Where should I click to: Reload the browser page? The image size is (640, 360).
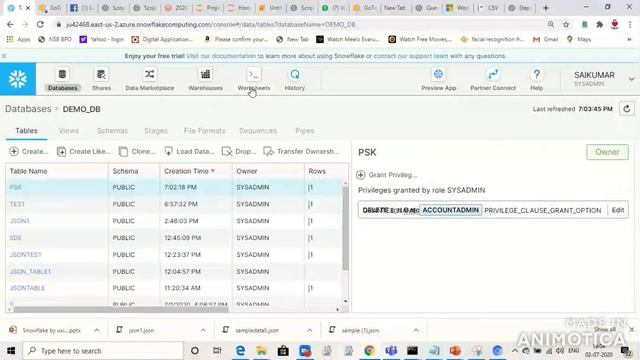[x=40, y=24]
